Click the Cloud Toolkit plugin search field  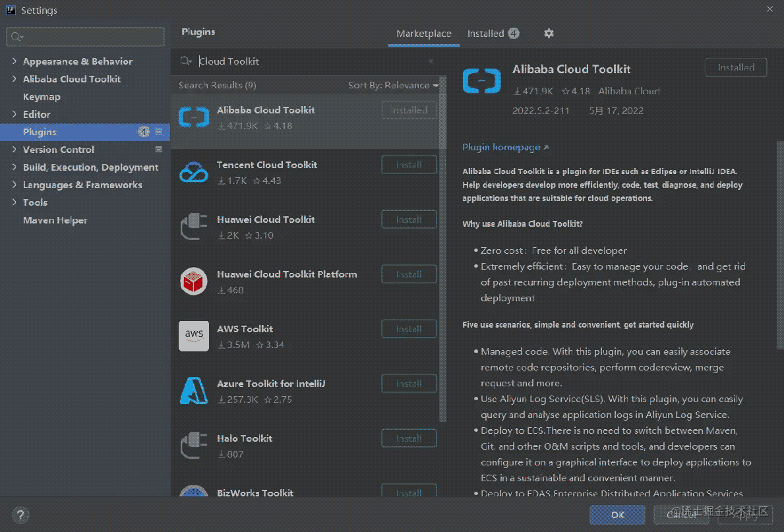310,61
